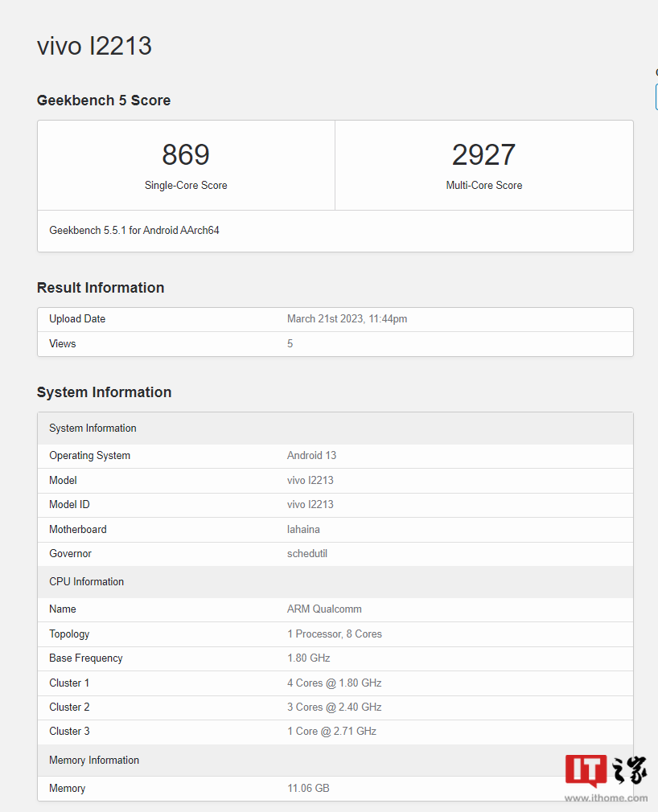Screen dimensions: 658x812
Task: Click the upload date value March 21st 2023
Action: tap(347, 319)
